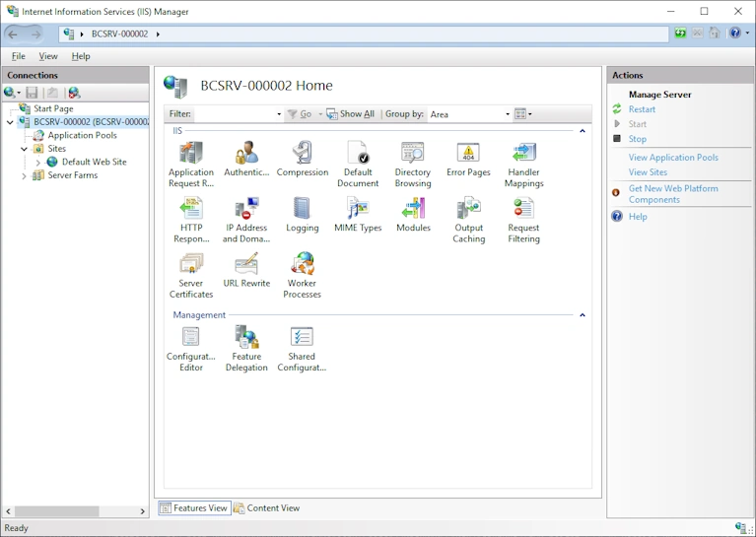Open the Help dropdown arrow top right
The height and width of the screenshot is (537, 756).
[747, 34]
